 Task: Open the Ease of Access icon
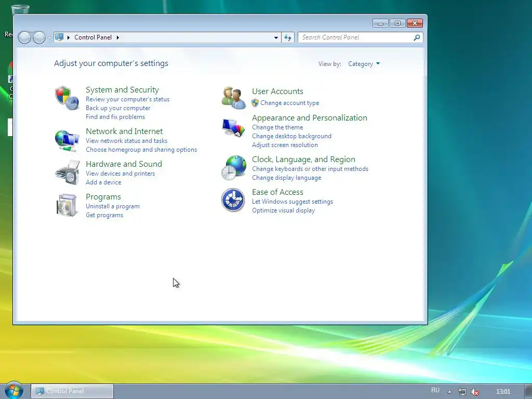(233, 200)
